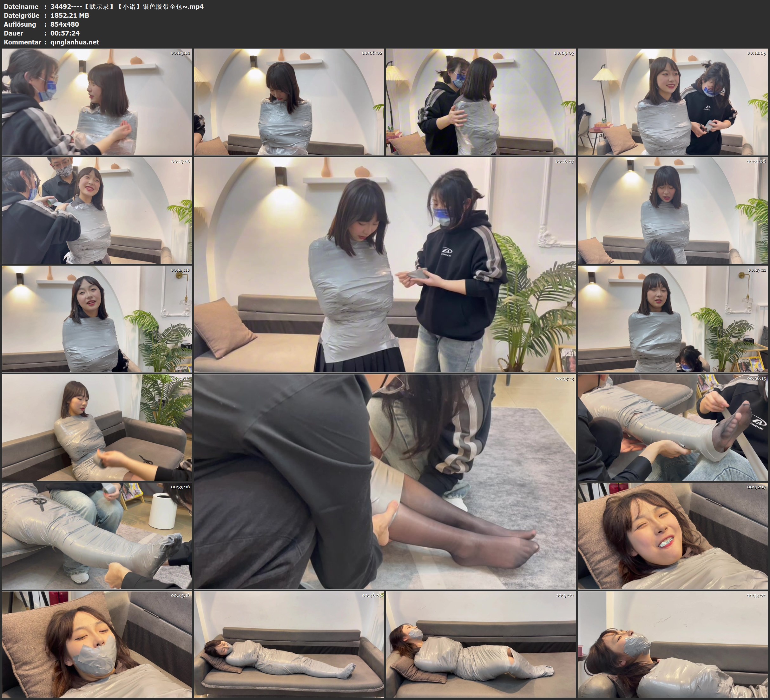Open the sofa frame at 00:30:12
This screenshot has width=770, height=700.
97,427
